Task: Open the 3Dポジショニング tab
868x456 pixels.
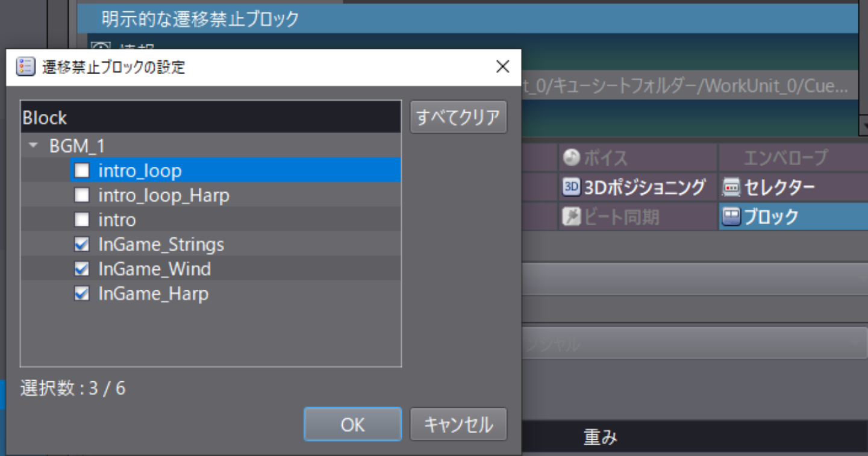Action: point(637,187)
